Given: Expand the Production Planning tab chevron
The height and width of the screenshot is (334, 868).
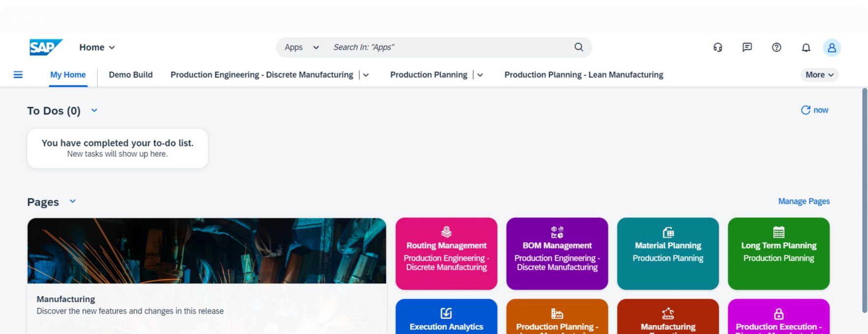Looking at the screenshot, I should [x=480, y=75].
